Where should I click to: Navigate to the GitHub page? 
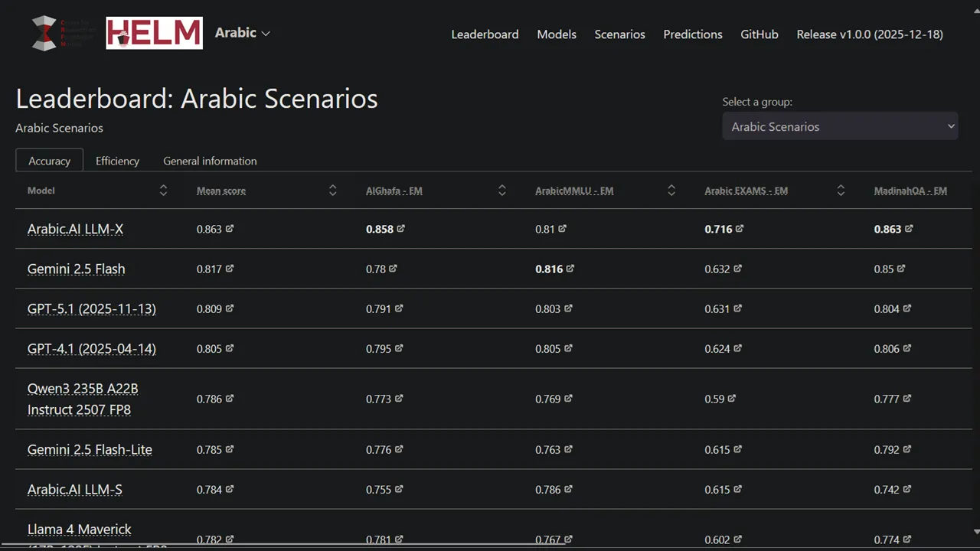[x=759, y=34]
